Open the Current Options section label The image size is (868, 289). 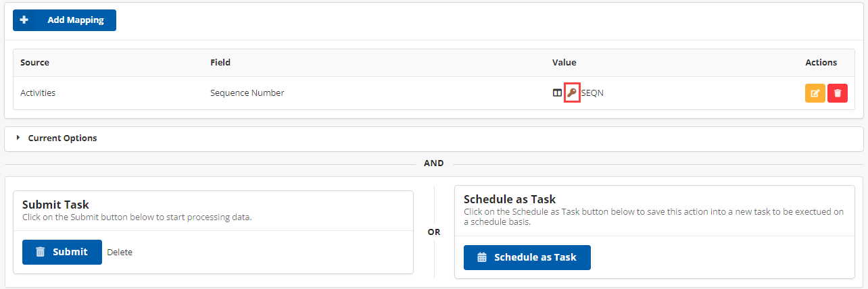click(x=62, y=138)
